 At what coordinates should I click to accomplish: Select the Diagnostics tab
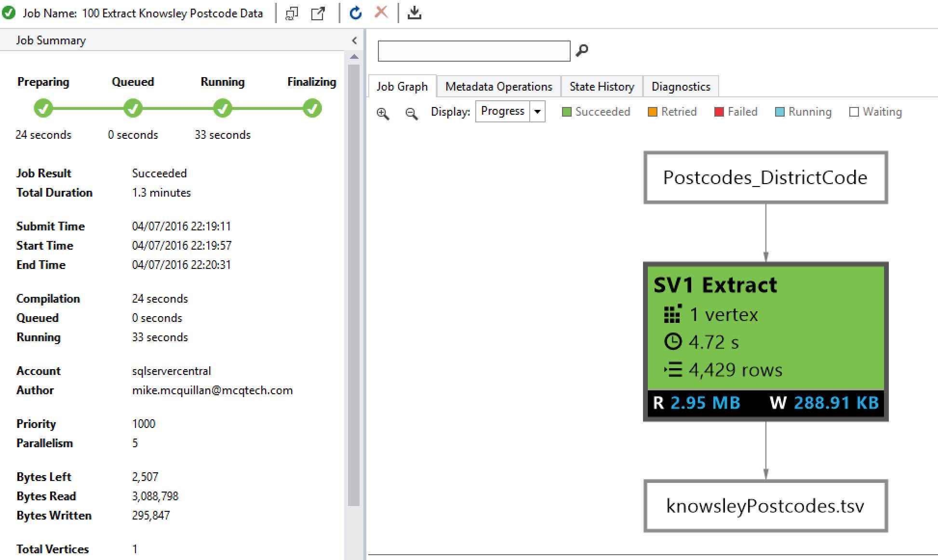click(681, 87)
